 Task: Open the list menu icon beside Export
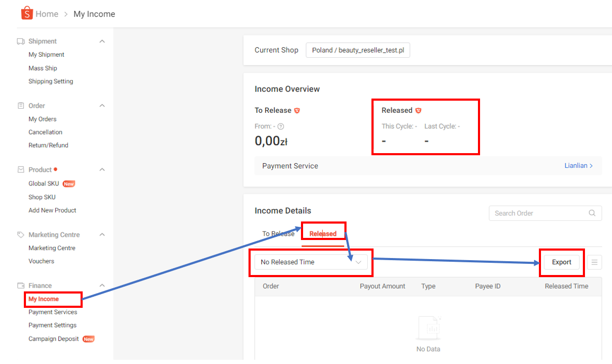(x=595, y=262)
